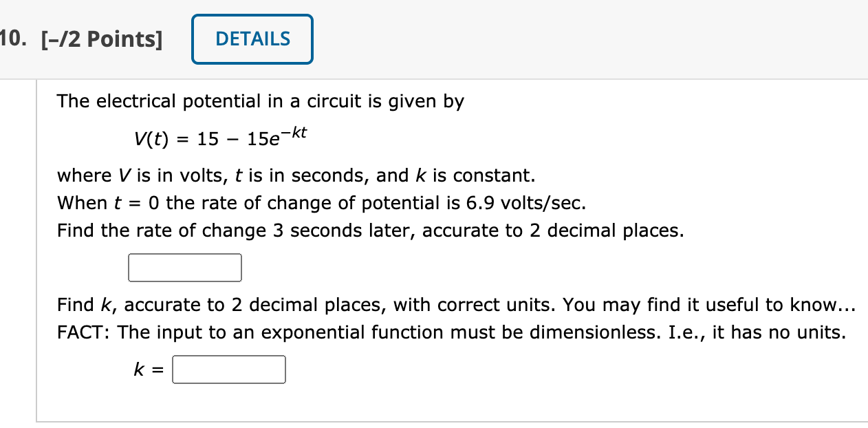
Task: Click the blank answer field above 'Find k'
Action: pyautogui.click(x=184, y=268)
